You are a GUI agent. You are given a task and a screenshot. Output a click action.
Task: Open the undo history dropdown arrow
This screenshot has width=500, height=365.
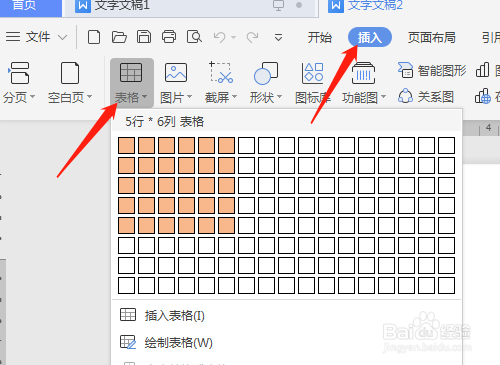[233, 37]
